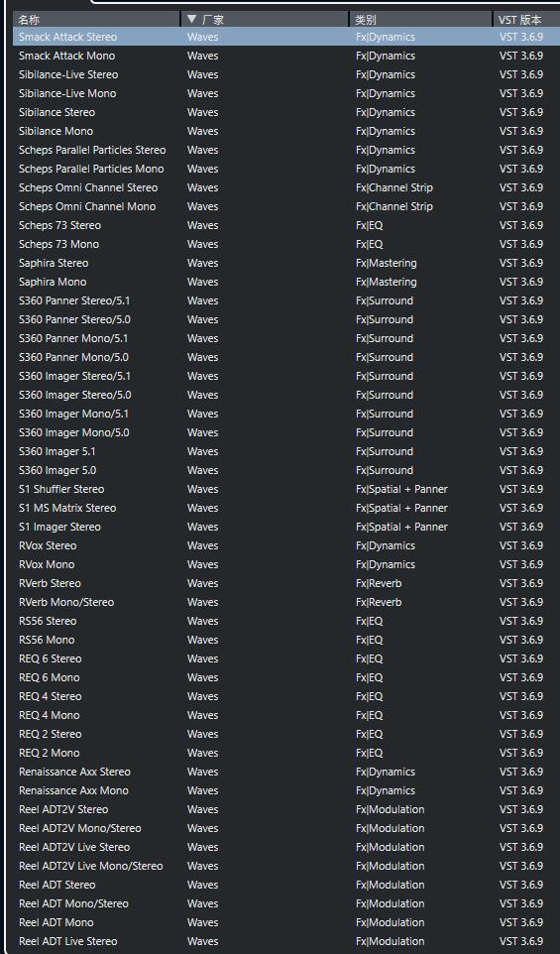Choose the Saphira Stereo mastering plugin
Image resolution: width=560 pixels, height=954 pixels.
[286, 263]
